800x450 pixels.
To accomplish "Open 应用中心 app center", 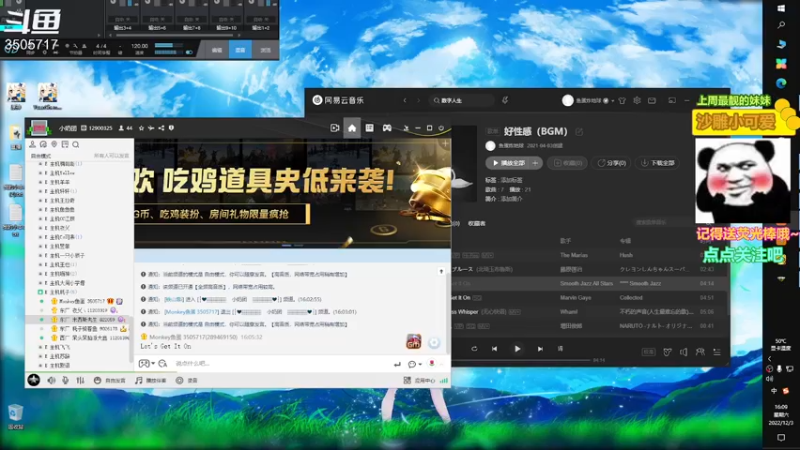I will point(419,381).
